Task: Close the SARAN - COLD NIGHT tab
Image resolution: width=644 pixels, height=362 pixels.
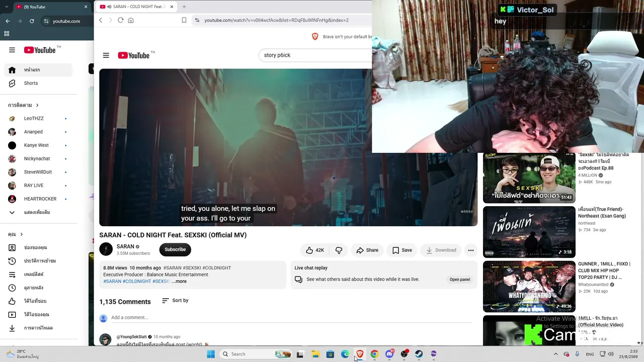Action: pos(172,7)
